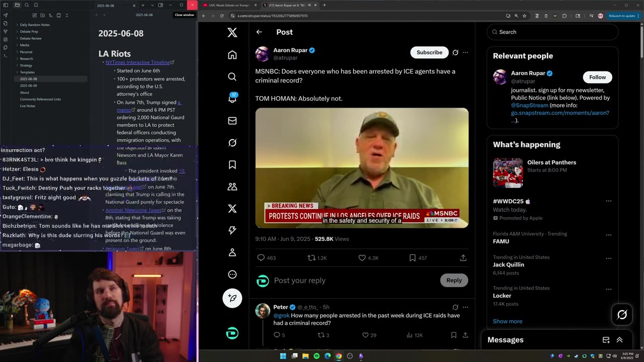Screen dimensions: 644x362
Task: Bookmark page star in Chrome address bar
Action: point(524,16)
